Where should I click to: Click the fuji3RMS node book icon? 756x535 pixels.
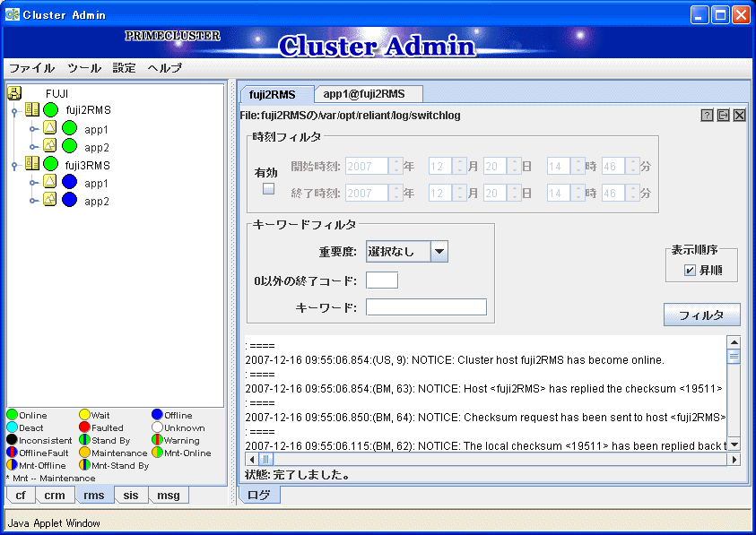coord(32,164)
